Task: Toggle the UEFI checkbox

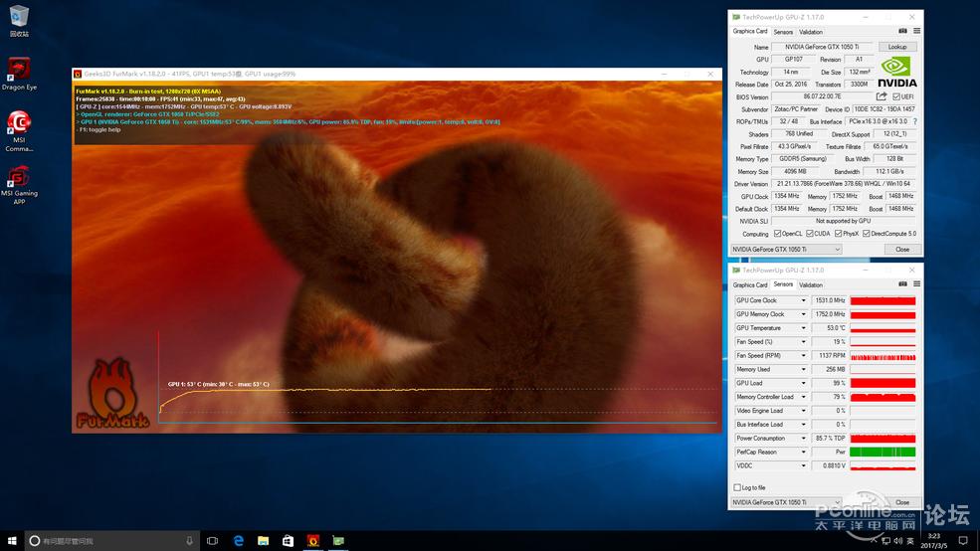Action: (897, 97)
